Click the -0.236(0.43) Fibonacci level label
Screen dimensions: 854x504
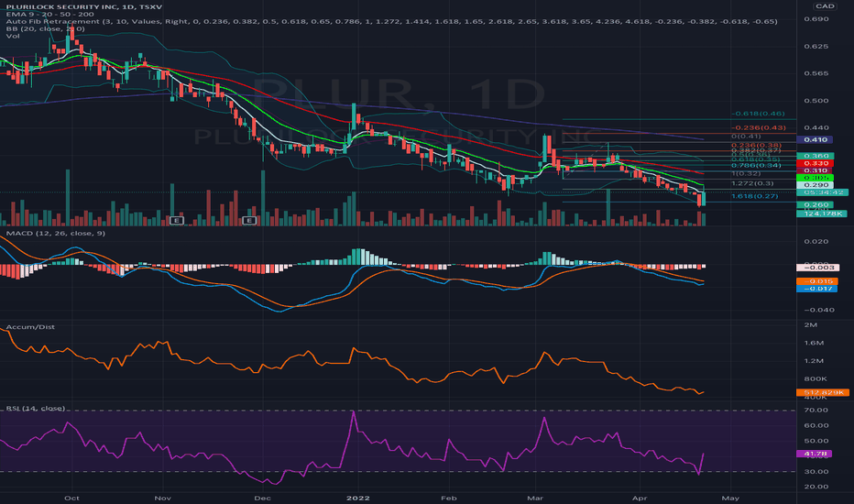click(x=759, y=127)
